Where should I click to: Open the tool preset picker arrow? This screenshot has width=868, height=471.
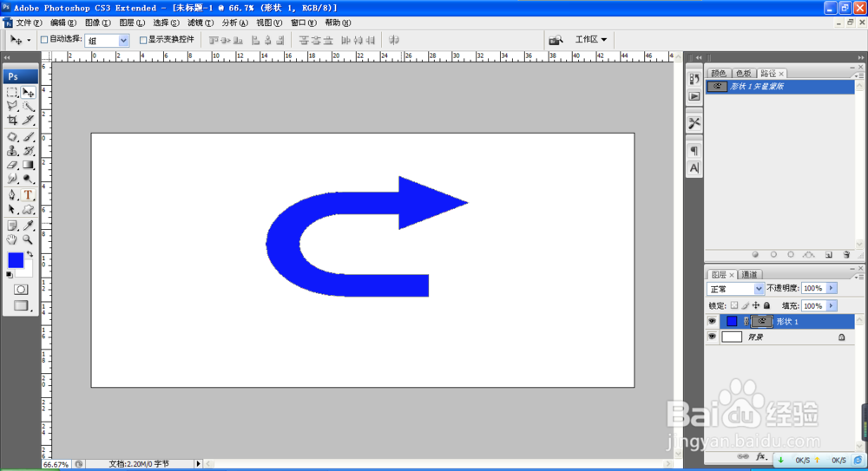(29, 41)
